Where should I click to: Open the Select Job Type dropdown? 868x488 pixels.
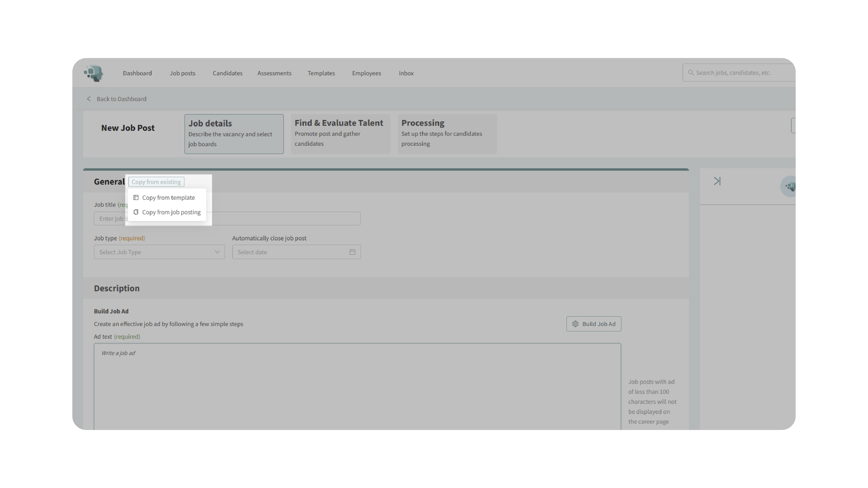[159, 252]
